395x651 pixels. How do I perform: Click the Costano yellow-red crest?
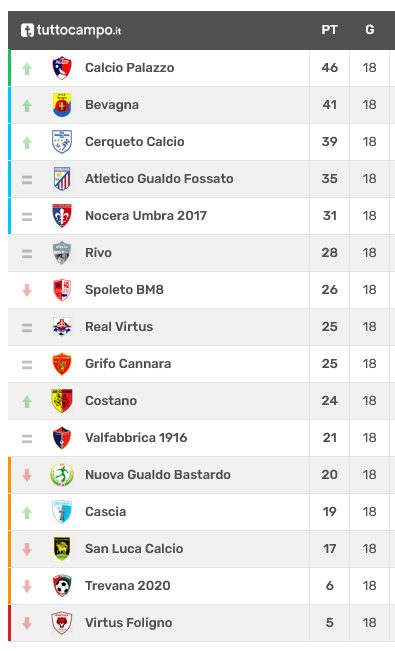tap(62, 400)
